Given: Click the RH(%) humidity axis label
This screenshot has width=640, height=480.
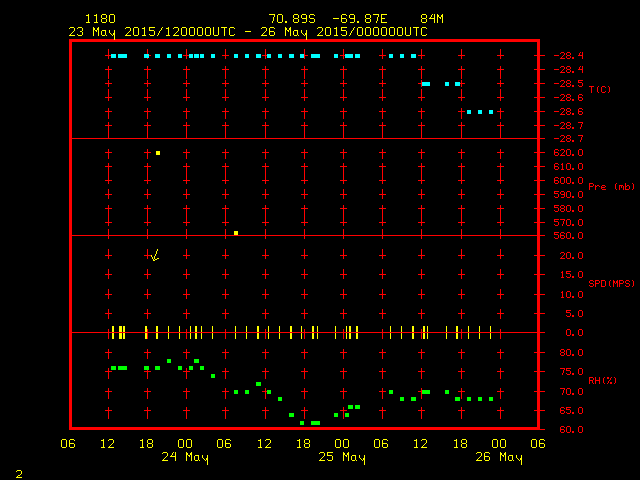Looking at the screenshot, I should tap(603, 380).
